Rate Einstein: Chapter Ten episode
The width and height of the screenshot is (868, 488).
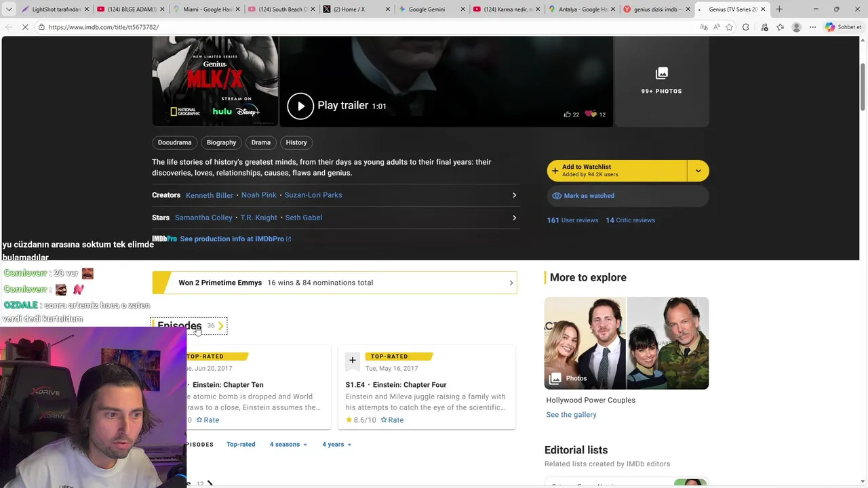tap(208, 420)
